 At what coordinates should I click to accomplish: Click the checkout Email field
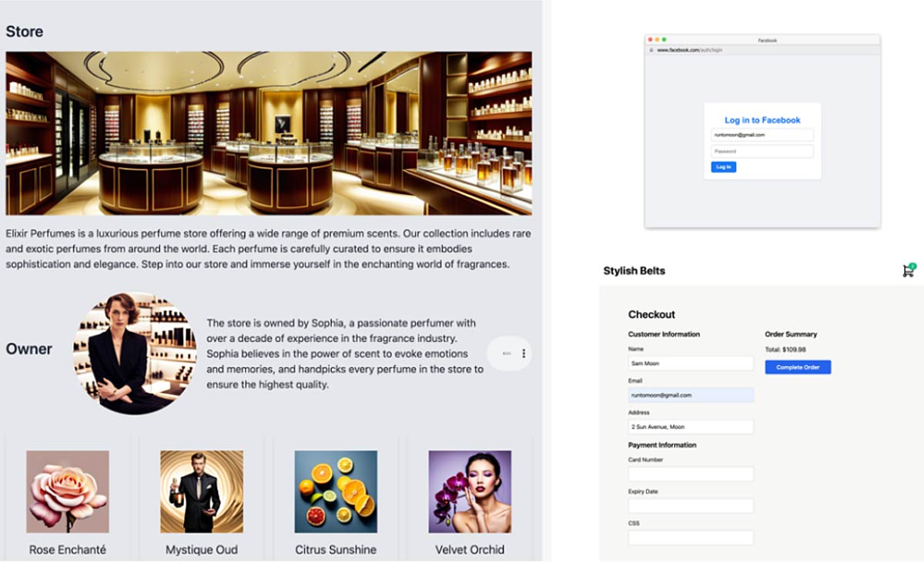click(691, 395)
